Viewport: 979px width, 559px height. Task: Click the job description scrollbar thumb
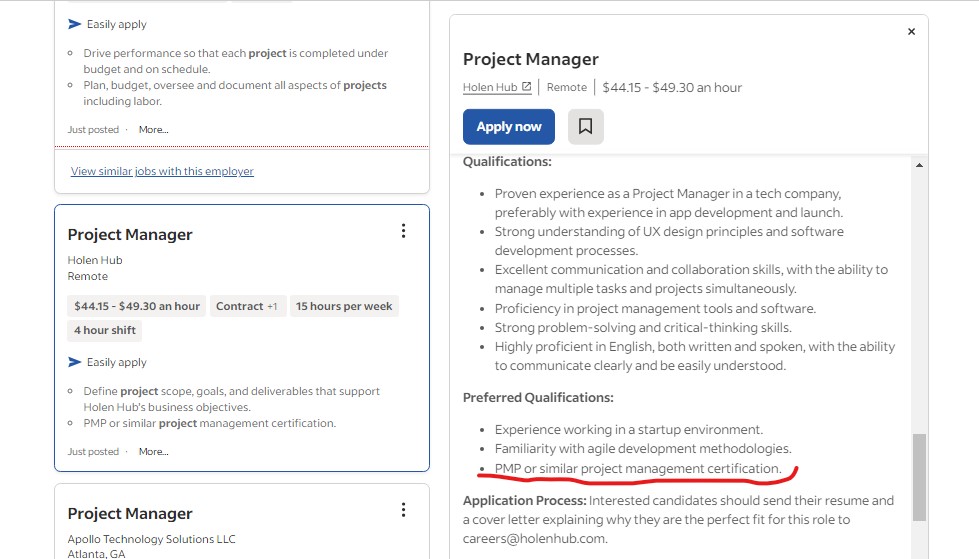919,477
